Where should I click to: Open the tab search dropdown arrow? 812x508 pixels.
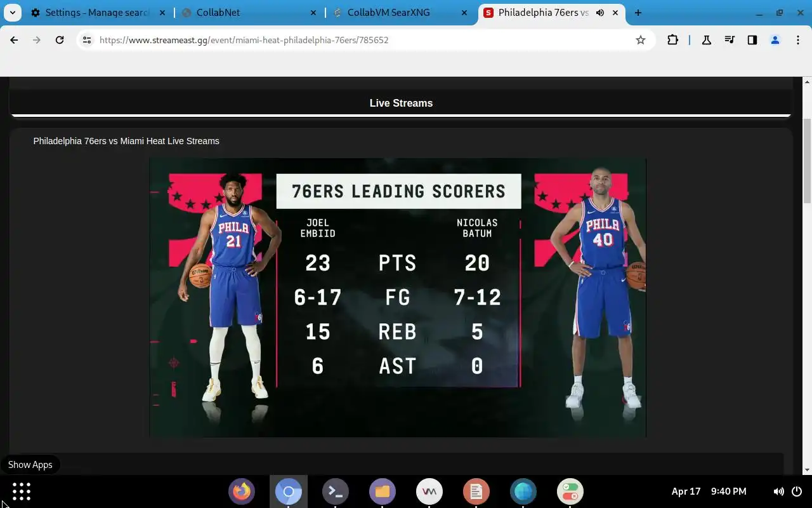click(12, 13)
